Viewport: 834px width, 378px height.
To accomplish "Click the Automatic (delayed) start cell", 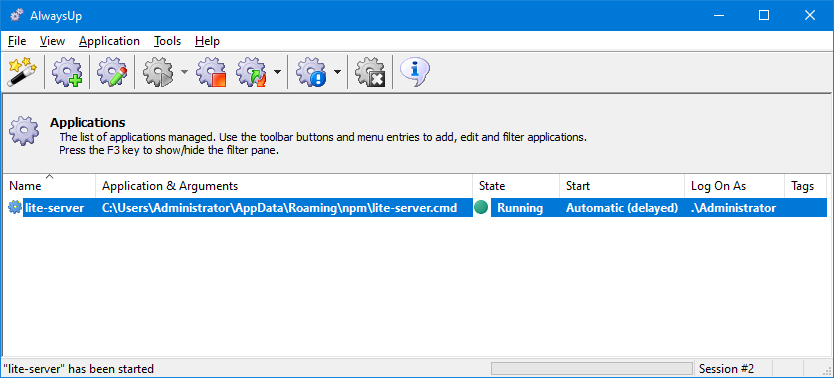I will tap(622, 208).
